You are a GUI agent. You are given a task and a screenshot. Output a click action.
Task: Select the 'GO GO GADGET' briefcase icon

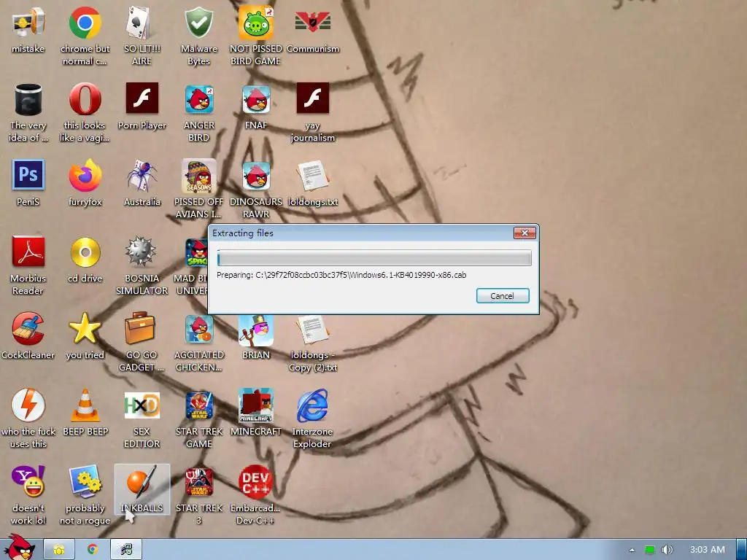coord(139,328)
